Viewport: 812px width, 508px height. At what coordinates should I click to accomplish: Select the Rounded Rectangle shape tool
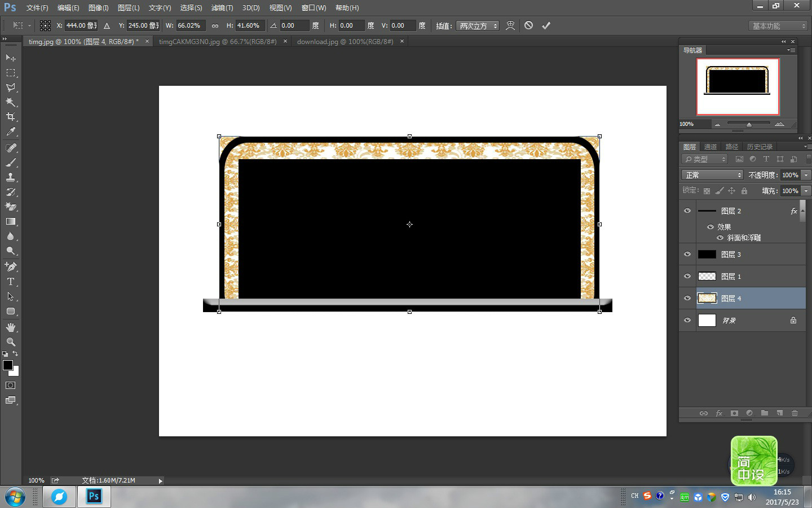coord(11,311)
